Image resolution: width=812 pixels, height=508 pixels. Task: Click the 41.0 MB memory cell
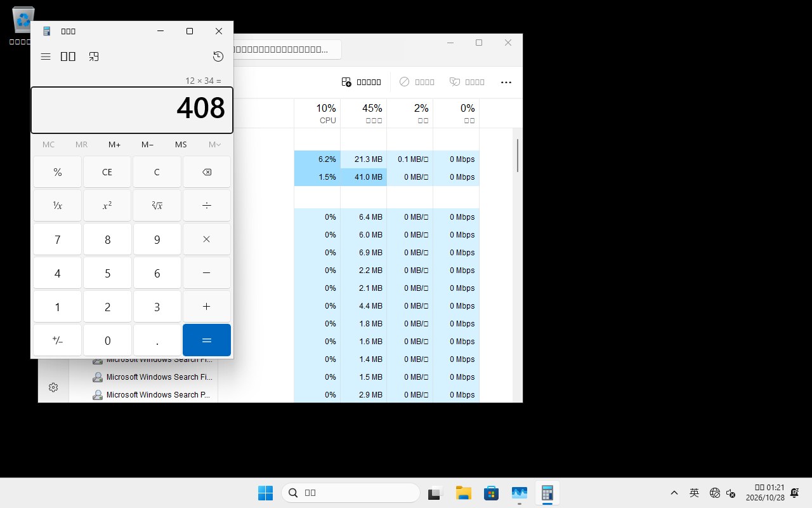pos(363,177)
